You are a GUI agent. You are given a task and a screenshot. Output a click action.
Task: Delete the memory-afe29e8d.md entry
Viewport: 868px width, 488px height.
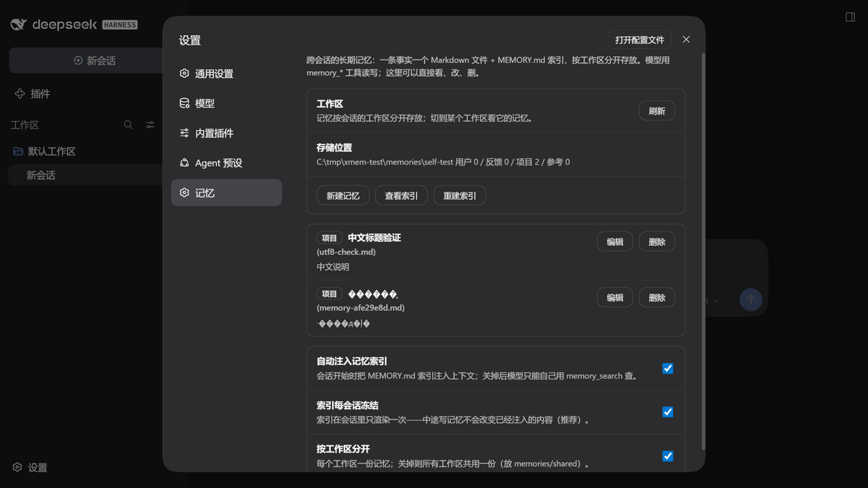(656, 298)
